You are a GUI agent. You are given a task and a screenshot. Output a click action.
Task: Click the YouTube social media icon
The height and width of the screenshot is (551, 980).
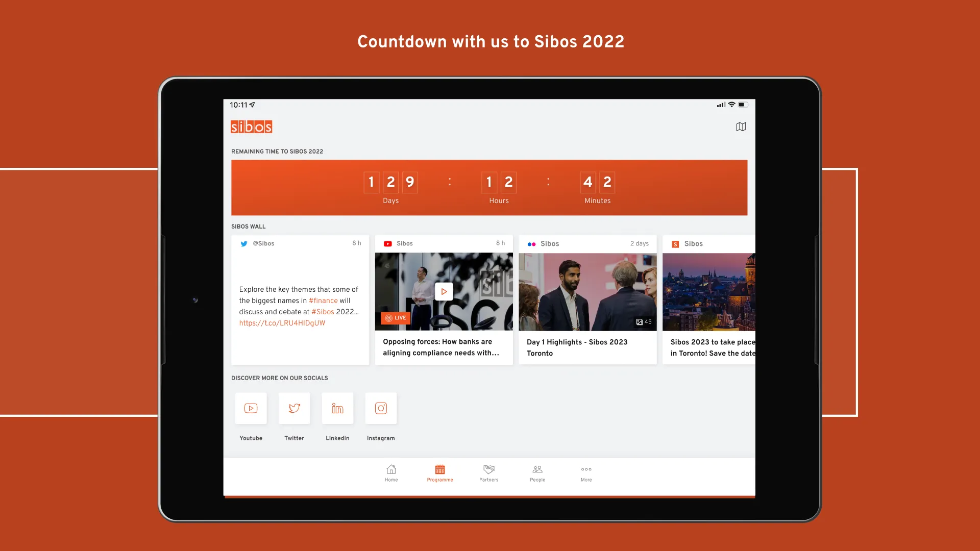251,408
